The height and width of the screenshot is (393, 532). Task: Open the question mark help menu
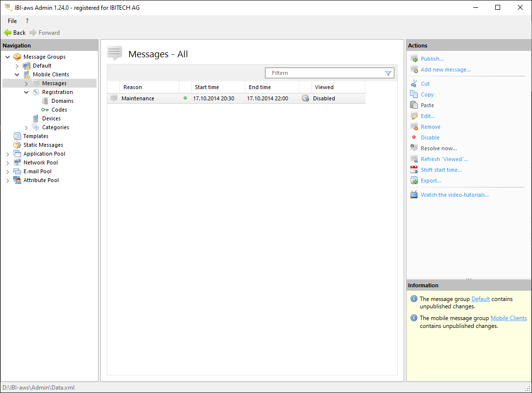pyautogui.click(x=27, y=21)
